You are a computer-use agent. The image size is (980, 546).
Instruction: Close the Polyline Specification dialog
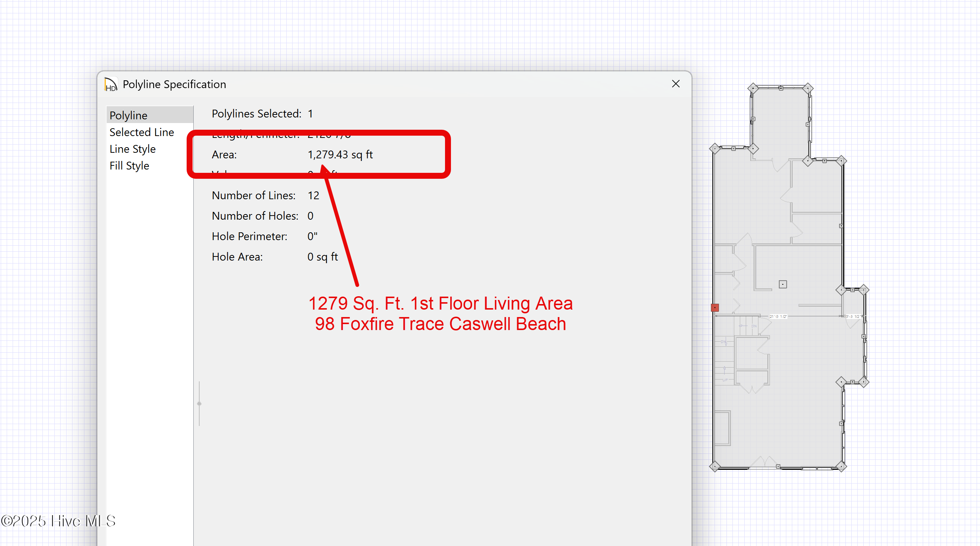point(676,84)
